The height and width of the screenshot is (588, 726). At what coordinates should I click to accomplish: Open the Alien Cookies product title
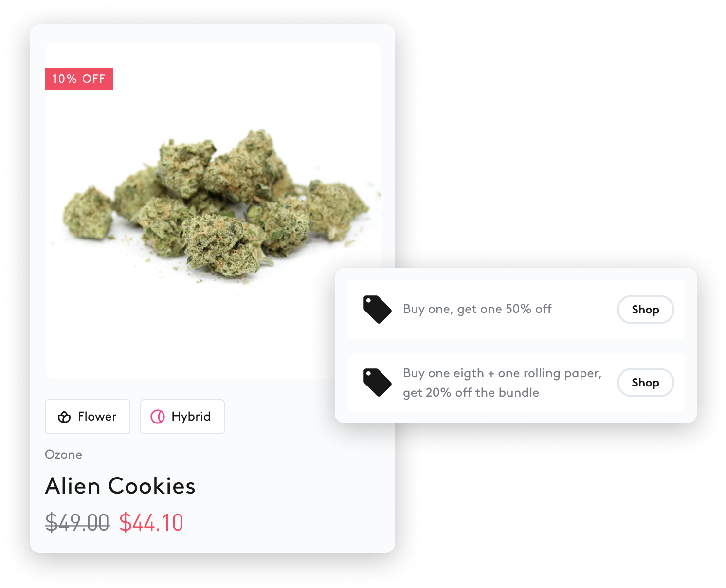click(120, 486)
